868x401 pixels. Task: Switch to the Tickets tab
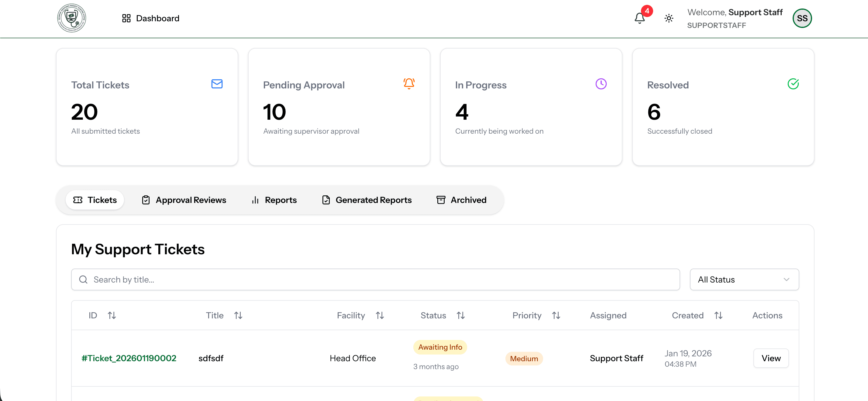pyautogui.click(x=95, y=200)
